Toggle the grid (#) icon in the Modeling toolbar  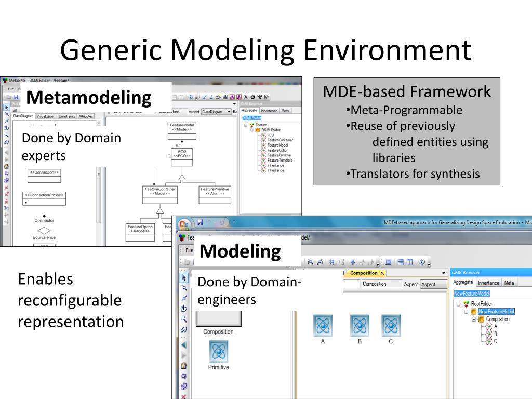(x=332, y=262)
